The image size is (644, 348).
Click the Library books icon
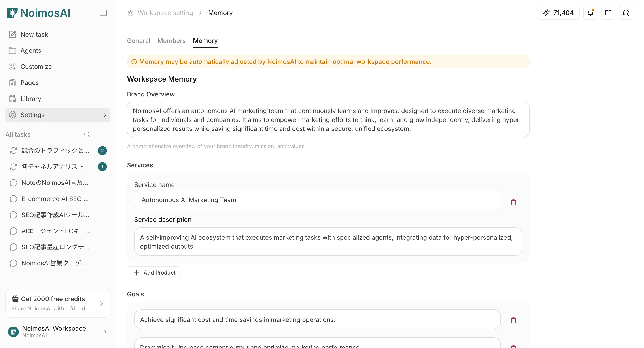tap(13, 99)
